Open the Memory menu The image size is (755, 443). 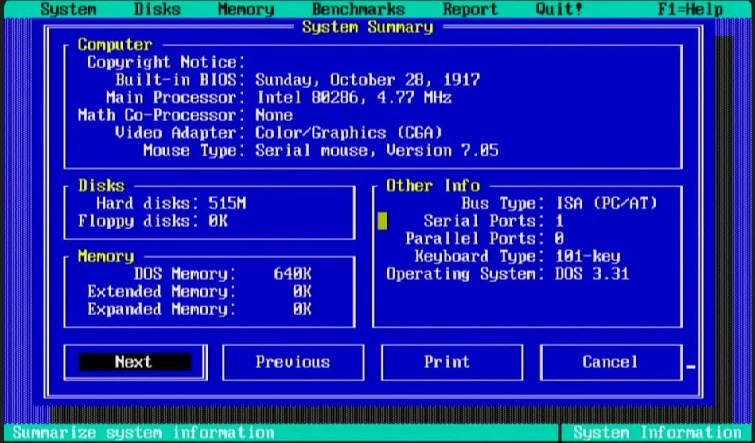tap(246, 9)
